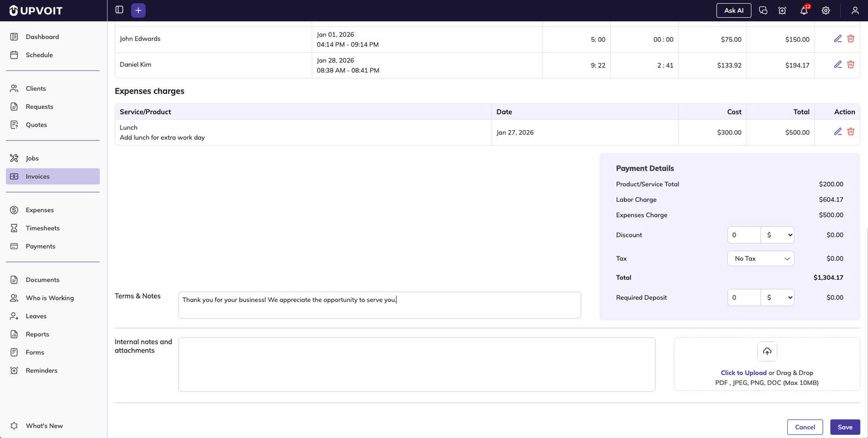Open the user profile icon

pyautogui.click(x=855, y=10)
